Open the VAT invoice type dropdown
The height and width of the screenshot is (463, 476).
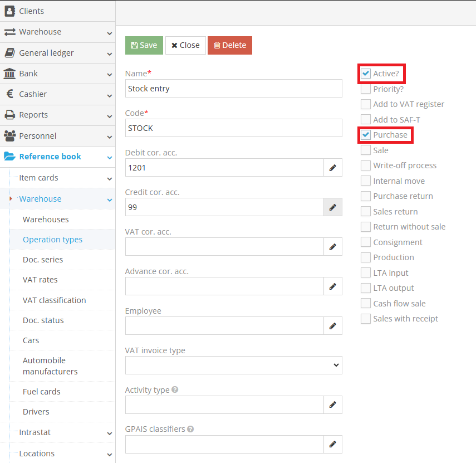(233, 365)
